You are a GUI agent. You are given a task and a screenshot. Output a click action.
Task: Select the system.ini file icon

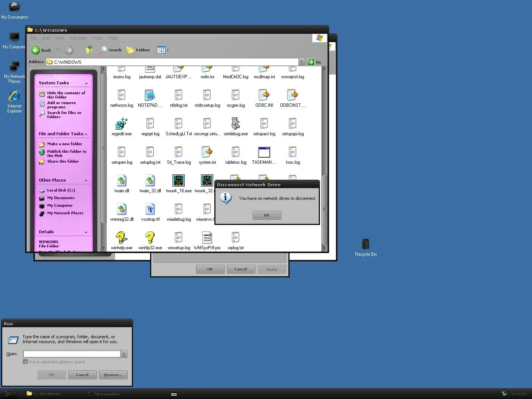point(207,152)
